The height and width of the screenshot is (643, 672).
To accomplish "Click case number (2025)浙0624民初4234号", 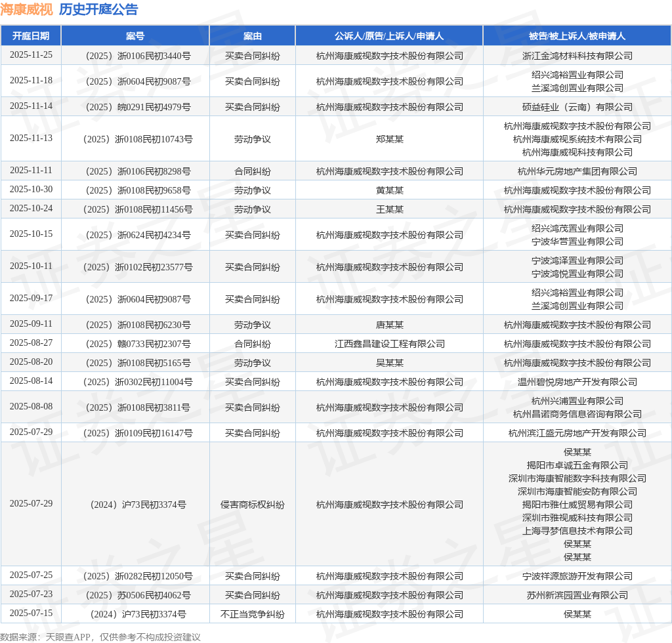I will coord(138,235).
